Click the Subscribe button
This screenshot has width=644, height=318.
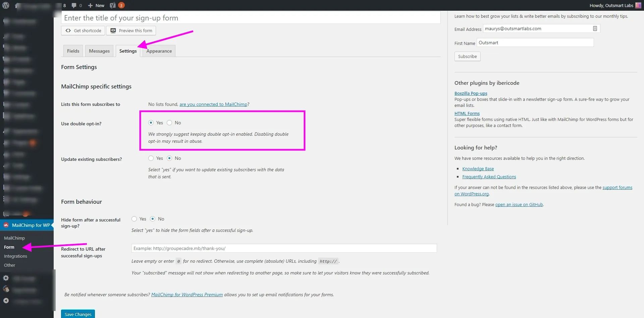[467, 56]
